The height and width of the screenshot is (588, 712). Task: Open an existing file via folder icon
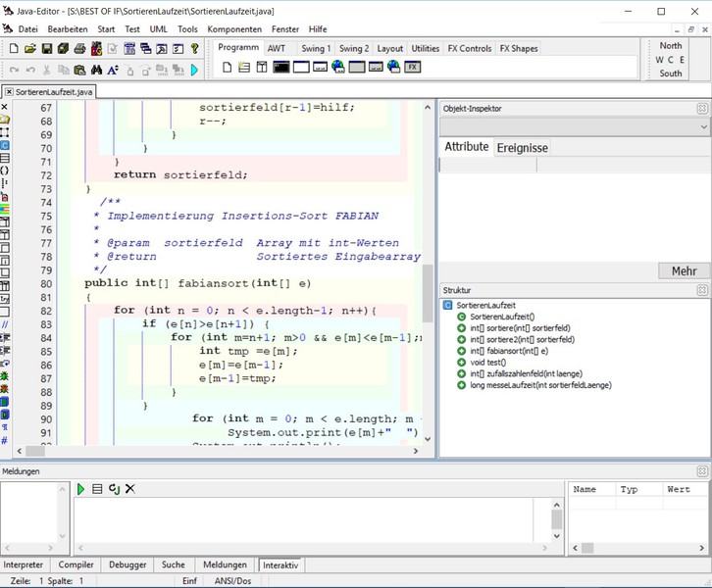coord(28,49)
